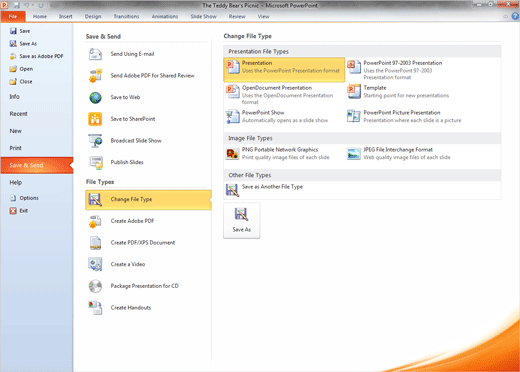Image resolution: width=520 pixels, height=372 pixels.
Task: Click the "Starting point for new presentations" text
Action: tap(406, 96)
